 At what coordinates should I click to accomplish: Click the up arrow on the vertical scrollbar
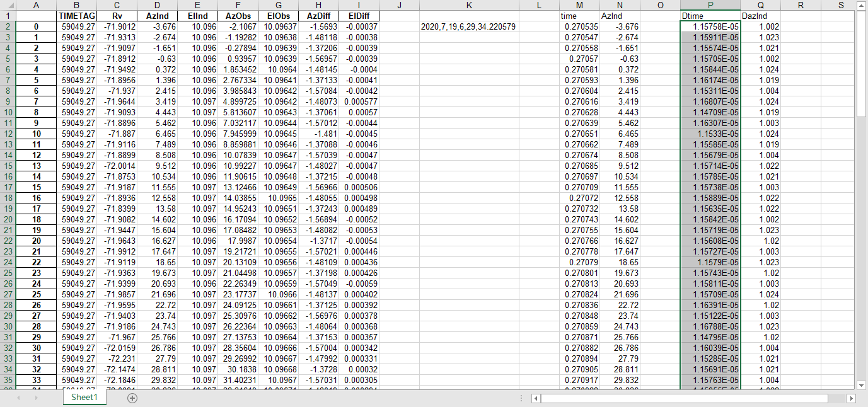click(x=862, y=6)
